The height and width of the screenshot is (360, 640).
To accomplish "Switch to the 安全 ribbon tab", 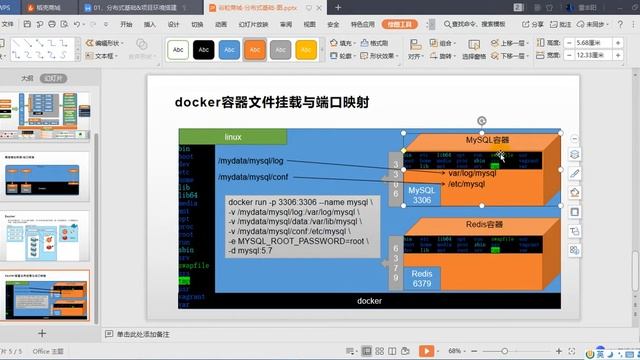I will click(333, 24).
